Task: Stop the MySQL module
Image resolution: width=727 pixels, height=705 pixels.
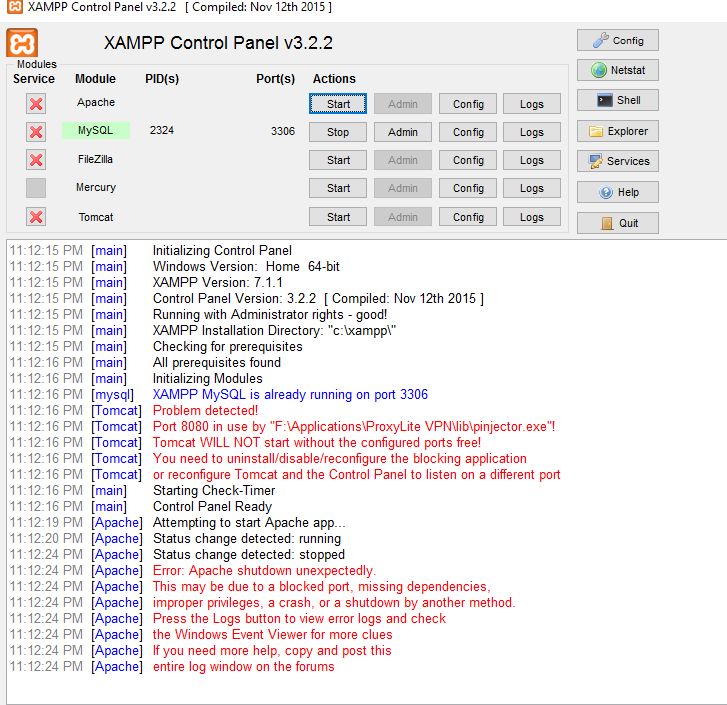Action: point(338,132)
